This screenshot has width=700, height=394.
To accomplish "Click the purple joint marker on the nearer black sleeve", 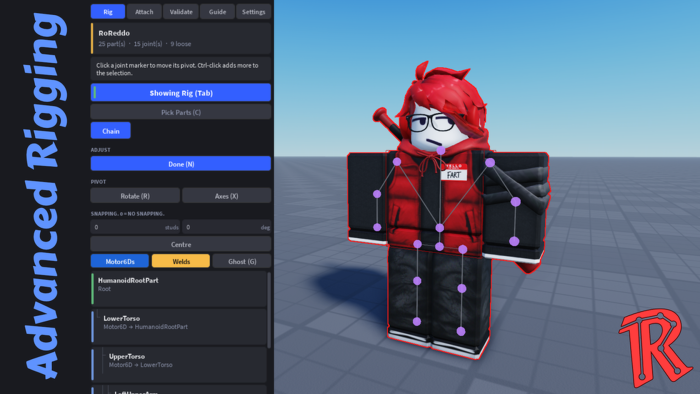I will click(516, 202).
